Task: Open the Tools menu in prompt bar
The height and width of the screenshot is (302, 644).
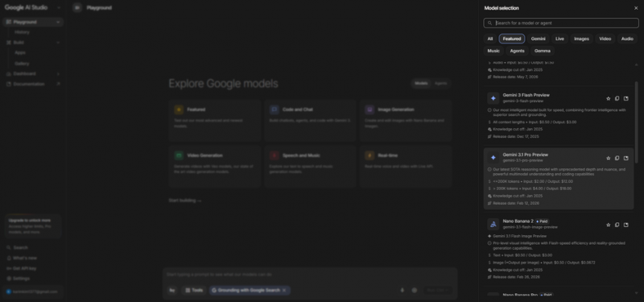Action: coord(194,291)
